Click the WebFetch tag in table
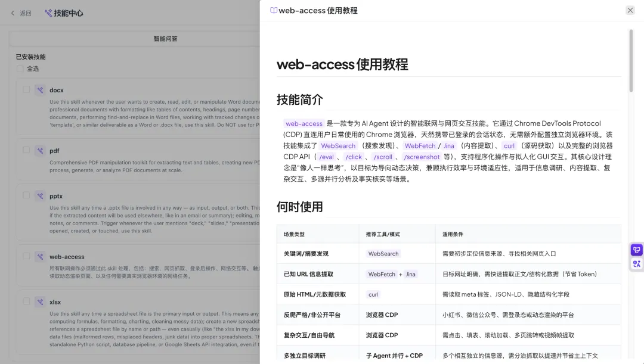The width and height of the screenshot is (644, 364). tap(382, 274)
